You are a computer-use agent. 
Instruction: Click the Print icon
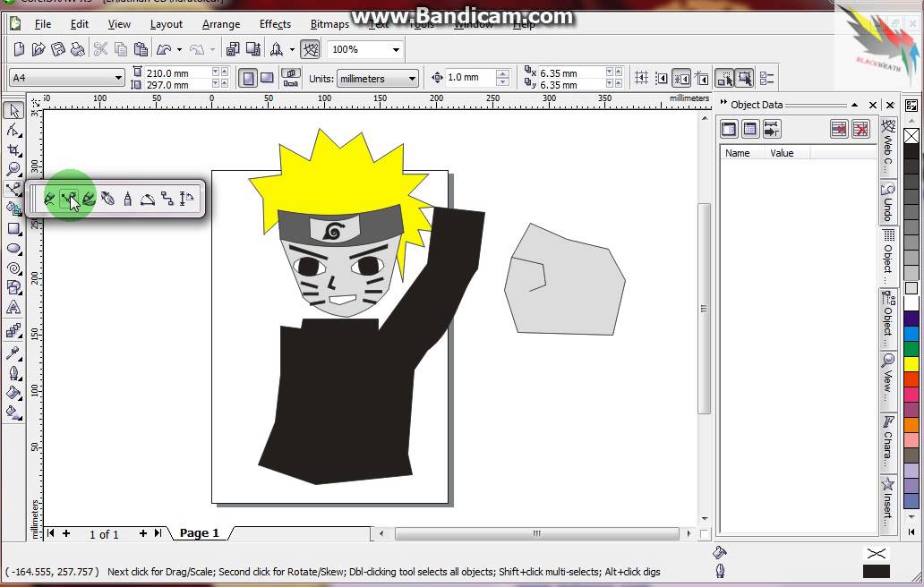(x=77, y=49)
